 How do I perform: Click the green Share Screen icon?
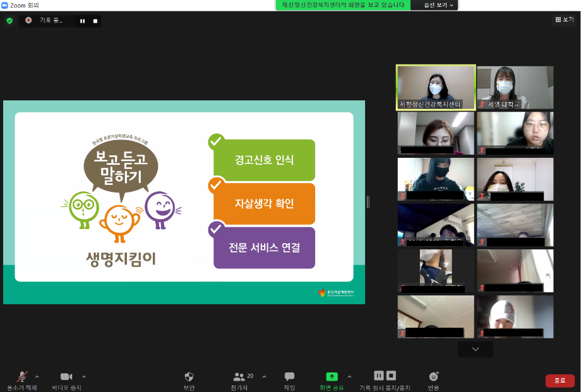(332, 377)
